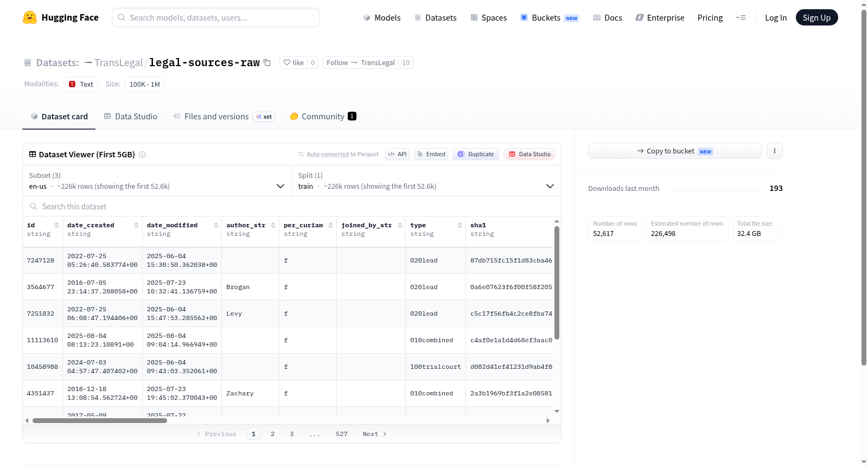Go to Models in the navigation

(382, 17)
